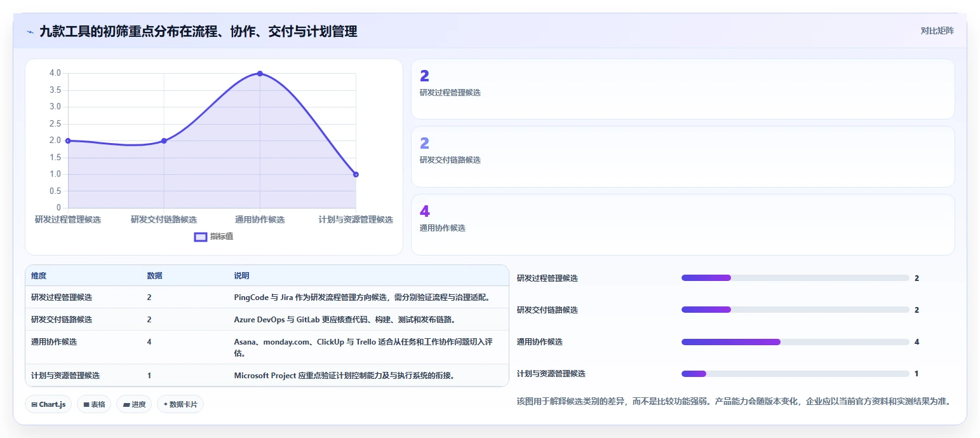The width and height of the screenshot is (980, 438).
Task: Click the 维度 column header
Action: pyautogui.click(x=39, y=276)
